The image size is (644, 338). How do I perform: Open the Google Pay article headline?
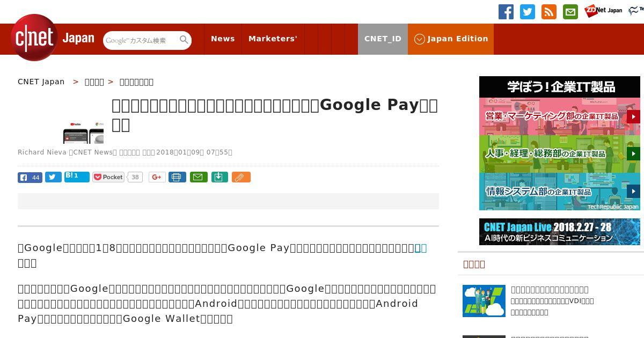pos(275,115)
